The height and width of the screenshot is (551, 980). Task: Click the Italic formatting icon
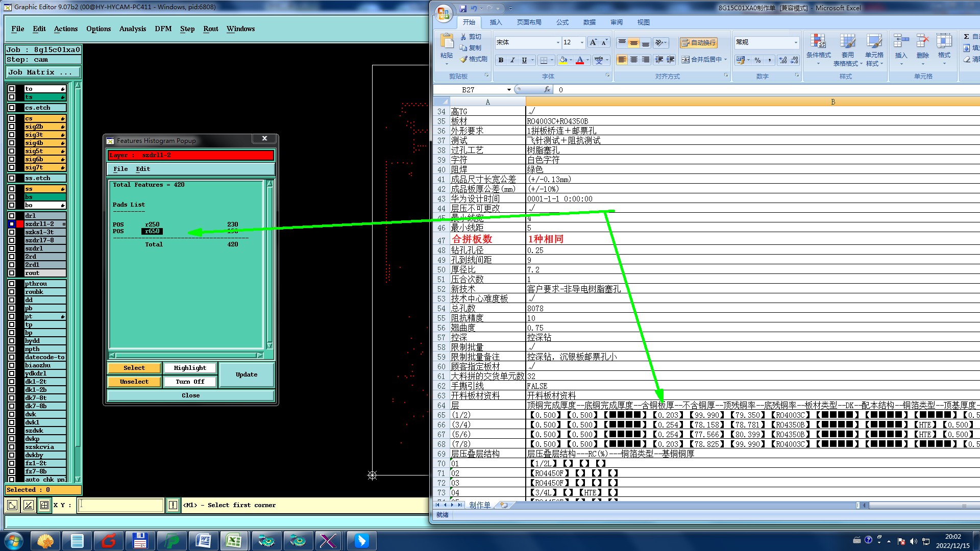(512, 60)
